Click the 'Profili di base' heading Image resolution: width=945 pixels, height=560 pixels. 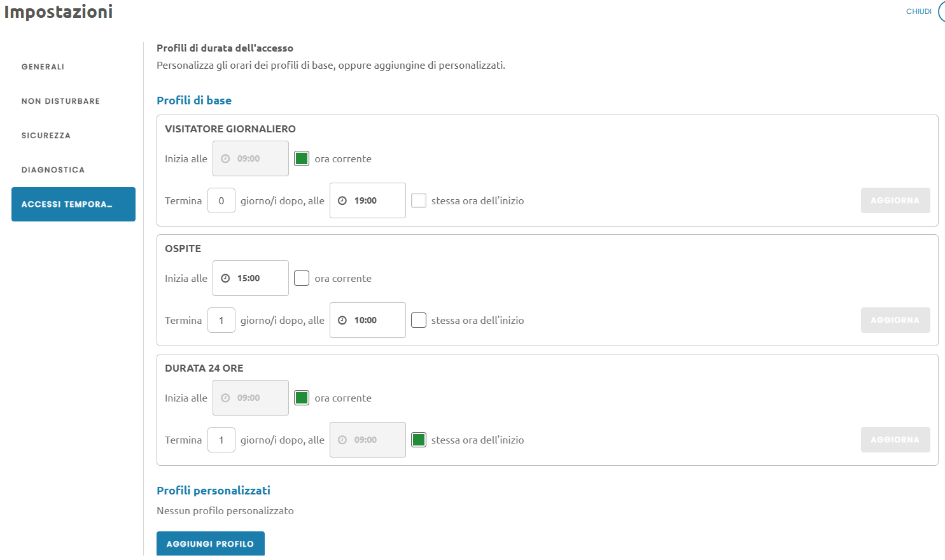[194, 101]
